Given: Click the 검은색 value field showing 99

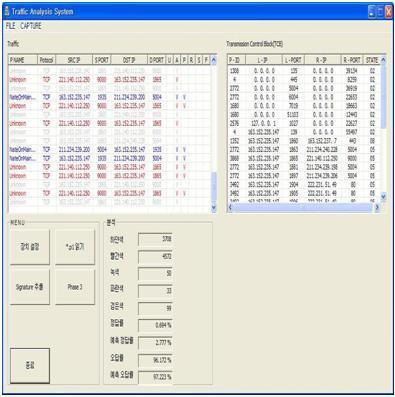Looking at the screenshot, I should coord(155,308).
